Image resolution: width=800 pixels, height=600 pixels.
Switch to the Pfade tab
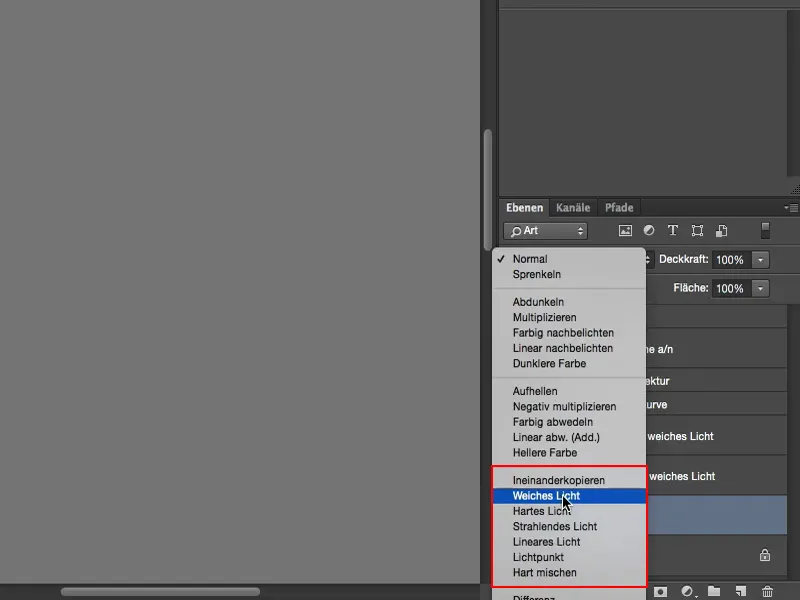(x=619, y=208)
